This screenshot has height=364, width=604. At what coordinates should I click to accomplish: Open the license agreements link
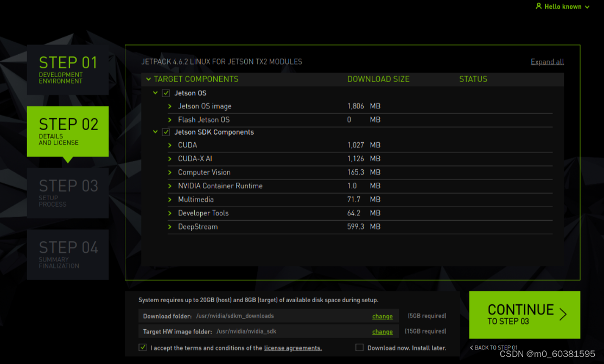pyautogui.click(x=293, y=348)
